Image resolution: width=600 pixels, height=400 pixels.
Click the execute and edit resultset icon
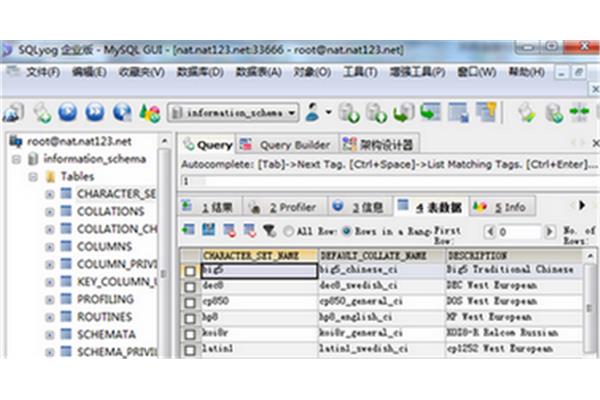(122, 113)
